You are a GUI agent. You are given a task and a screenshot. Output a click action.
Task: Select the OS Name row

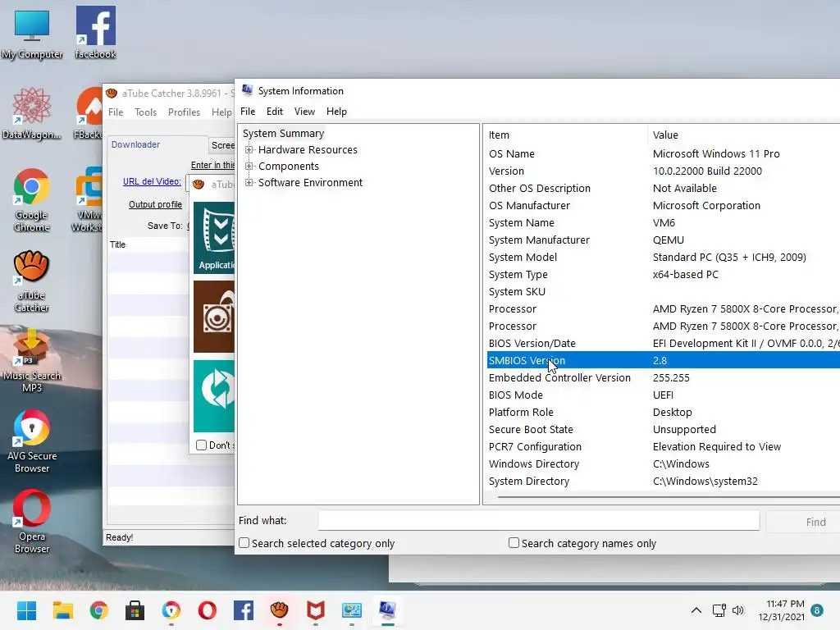(x=663, y=153)
